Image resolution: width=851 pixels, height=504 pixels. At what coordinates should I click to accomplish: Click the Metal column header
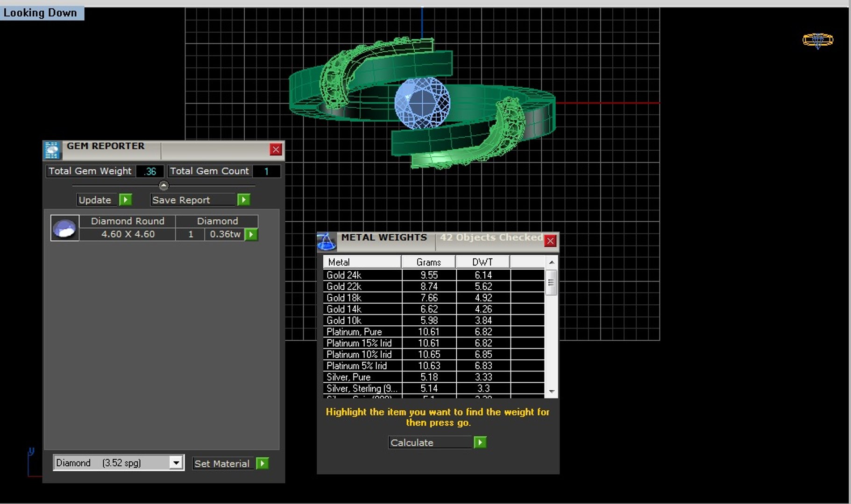[x=362, y=262]
